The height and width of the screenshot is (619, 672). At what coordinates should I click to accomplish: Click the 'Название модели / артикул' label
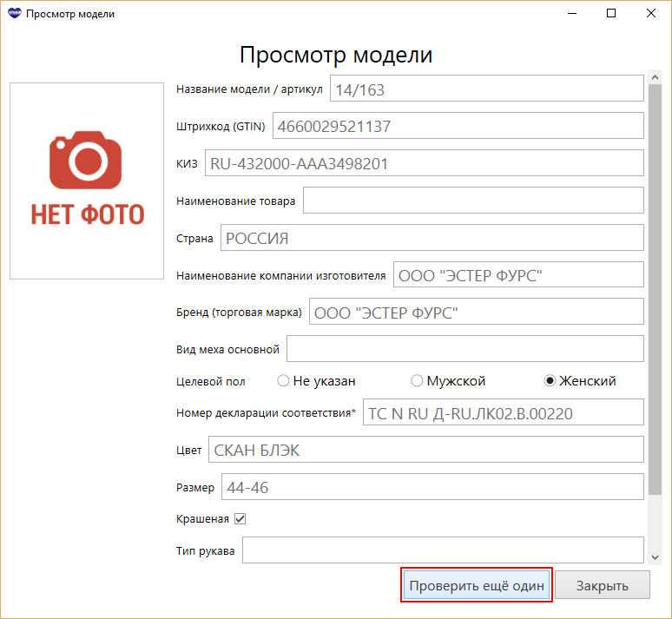(249, 89)
